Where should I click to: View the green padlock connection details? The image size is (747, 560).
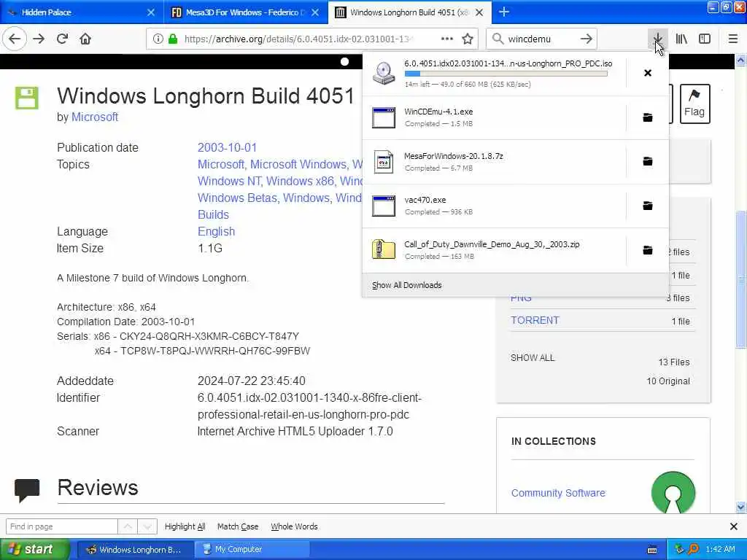(173, 39)
